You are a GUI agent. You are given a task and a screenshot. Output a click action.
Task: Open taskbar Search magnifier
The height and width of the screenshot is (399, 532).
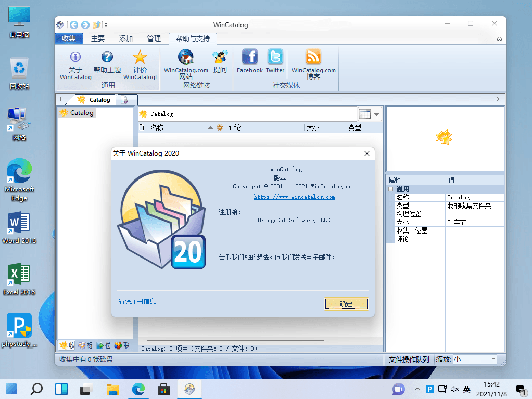coord(36,389)
